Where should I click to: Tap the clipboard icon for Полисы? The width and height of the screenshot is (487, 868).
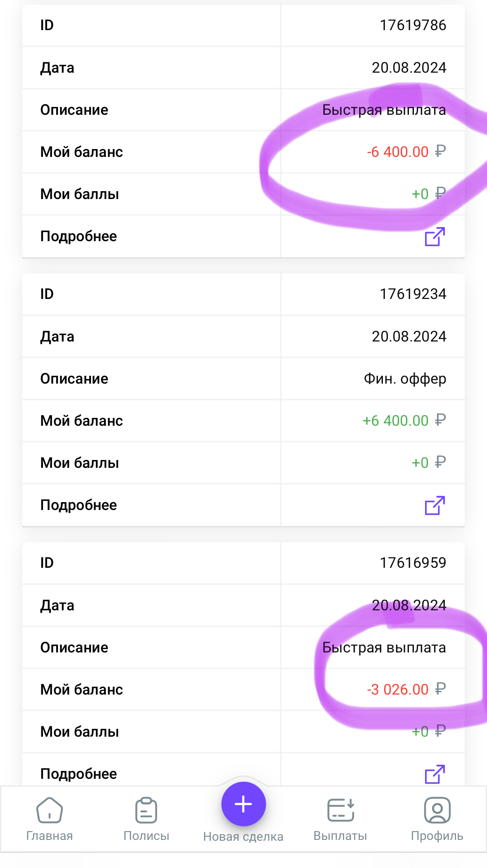coord(146,810)
